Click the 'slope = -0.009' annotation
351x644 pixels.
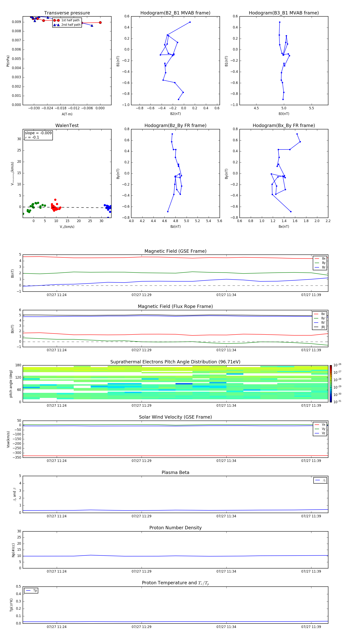(38, 133)
